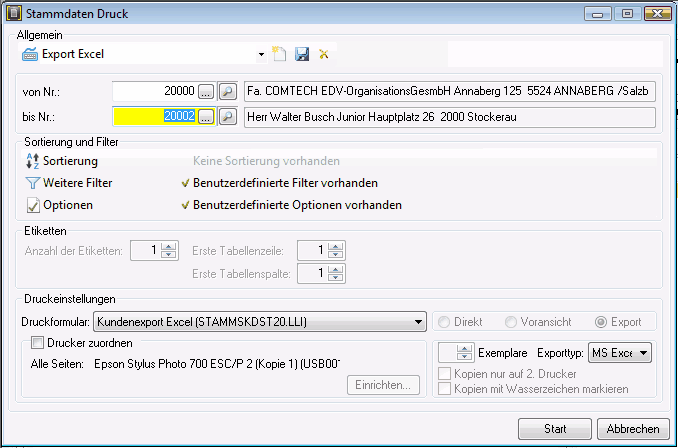Click the Optionen checklist icon

[x=33, y=205]
